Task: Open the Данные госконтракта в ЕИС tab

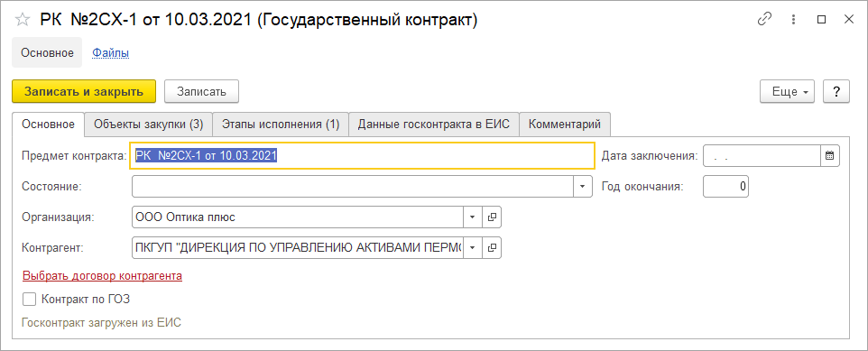Action: point(433,125)
